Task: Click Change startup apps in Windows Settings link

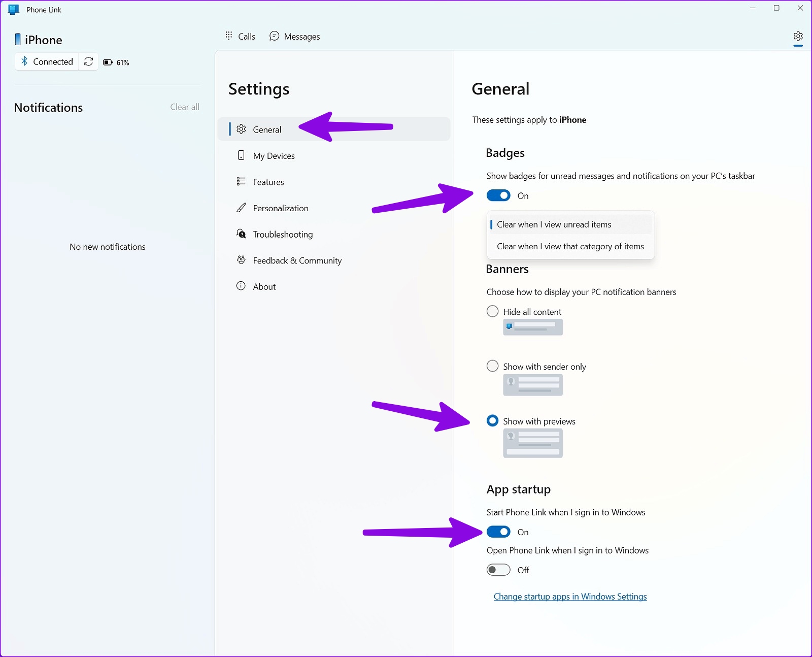Action: 570,597
